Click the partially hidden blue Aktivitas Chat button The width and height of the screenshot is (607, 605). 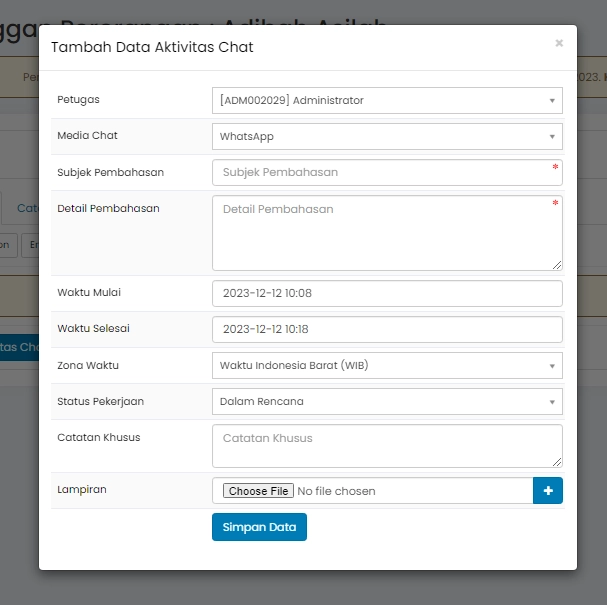19,347
